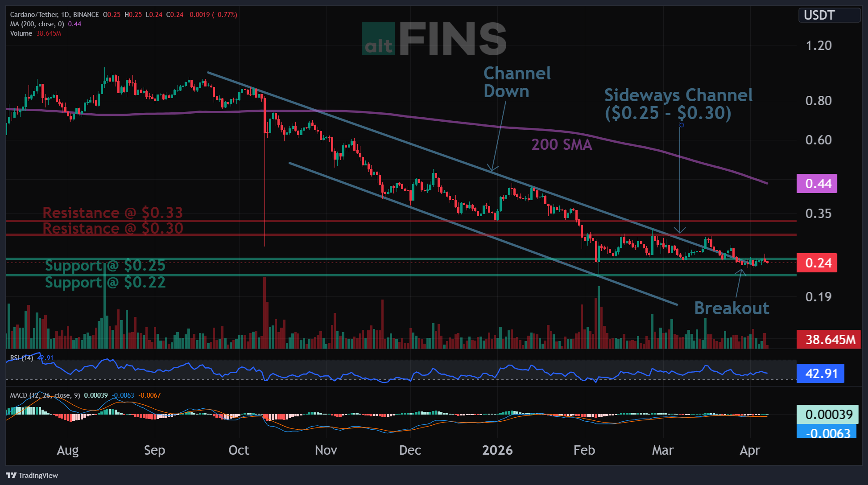The width and height of the screenshot is (868, 485).
Task: Click the Breakout arrow tip near price
Action: (x=742, y=270)
